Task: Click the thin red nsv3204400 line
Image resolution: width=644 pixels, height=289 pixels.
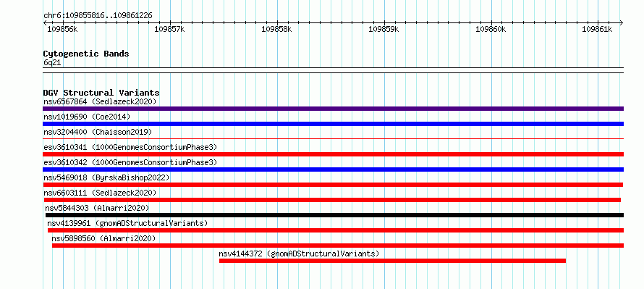Action: [x=333, y=139]
